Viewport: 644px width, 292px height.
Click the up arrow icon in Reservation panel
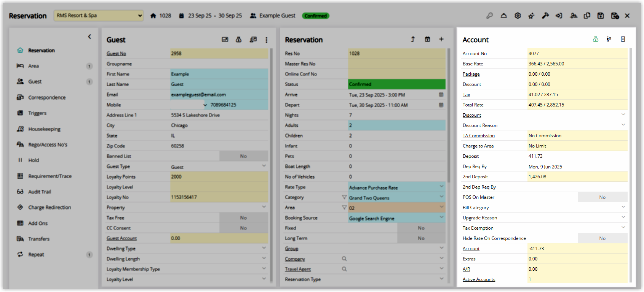click(413, 39)
